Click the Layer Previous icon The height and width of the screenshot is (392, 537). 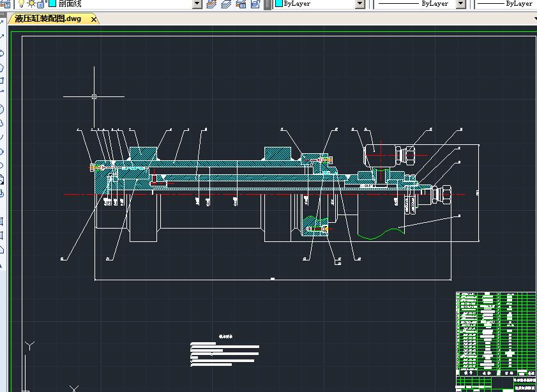[x=227, y=4]
